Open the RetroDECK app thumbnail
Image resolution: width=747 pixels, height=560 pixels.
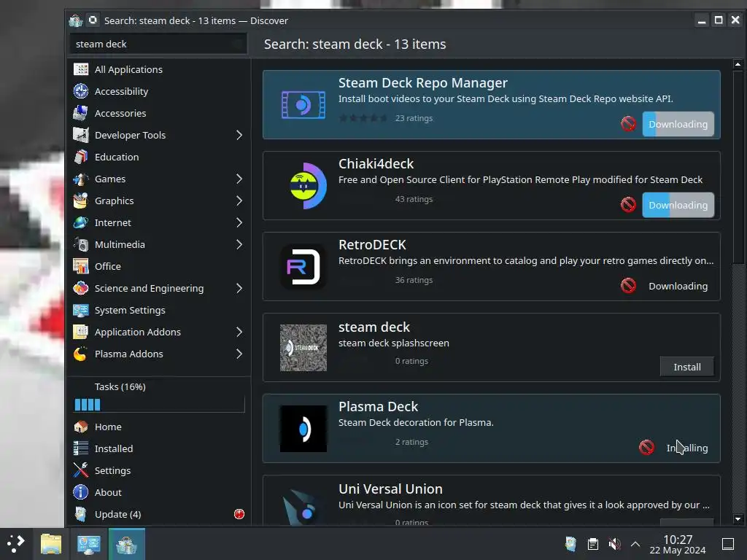[x=303, y=267]
